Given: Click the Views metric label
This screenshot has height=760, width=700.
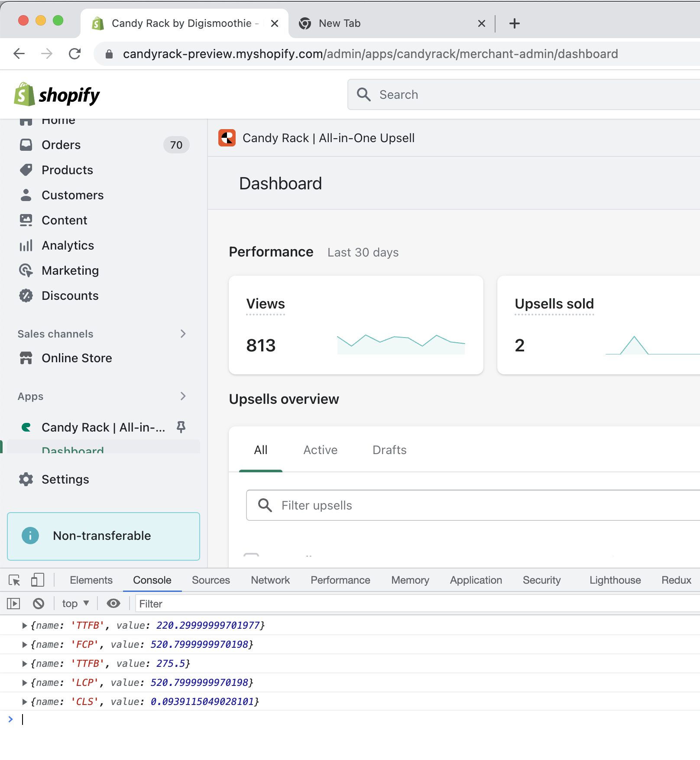Looking at the screenshot, I should coord(266,304).
